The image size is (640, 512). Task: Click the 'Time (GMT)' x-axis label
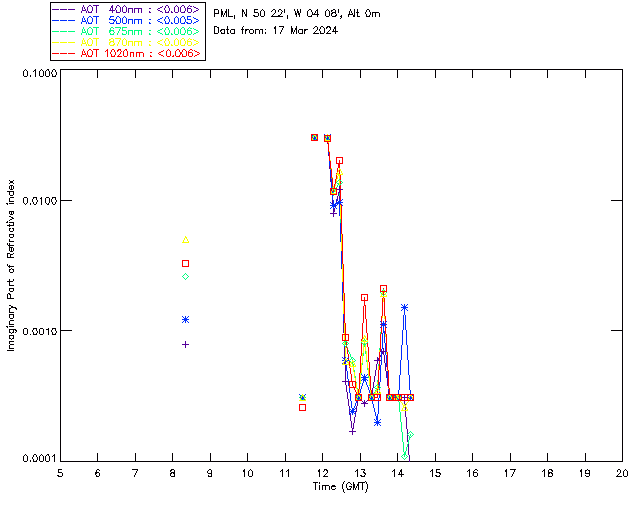tap(341, 487)
